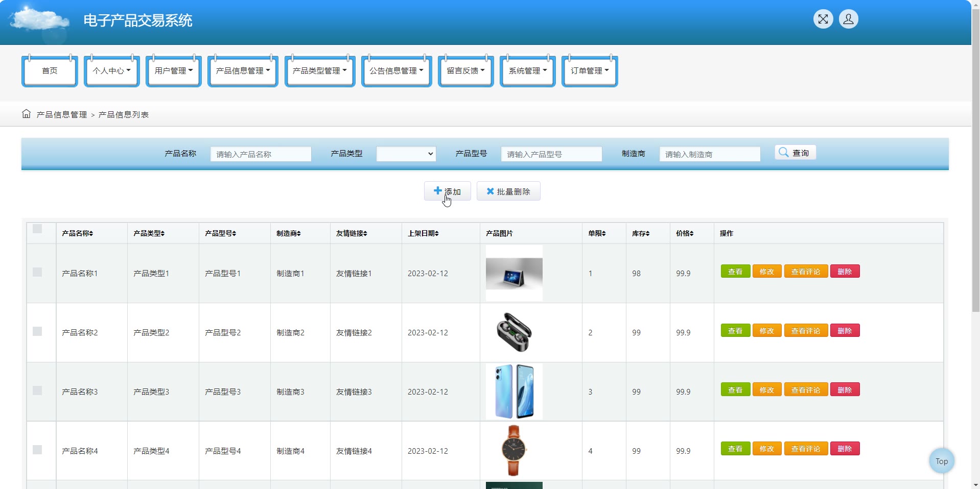Check the row for 产品名称2
Image resolution: width=980 pixels, height=489 pixels.
(37, 331)
